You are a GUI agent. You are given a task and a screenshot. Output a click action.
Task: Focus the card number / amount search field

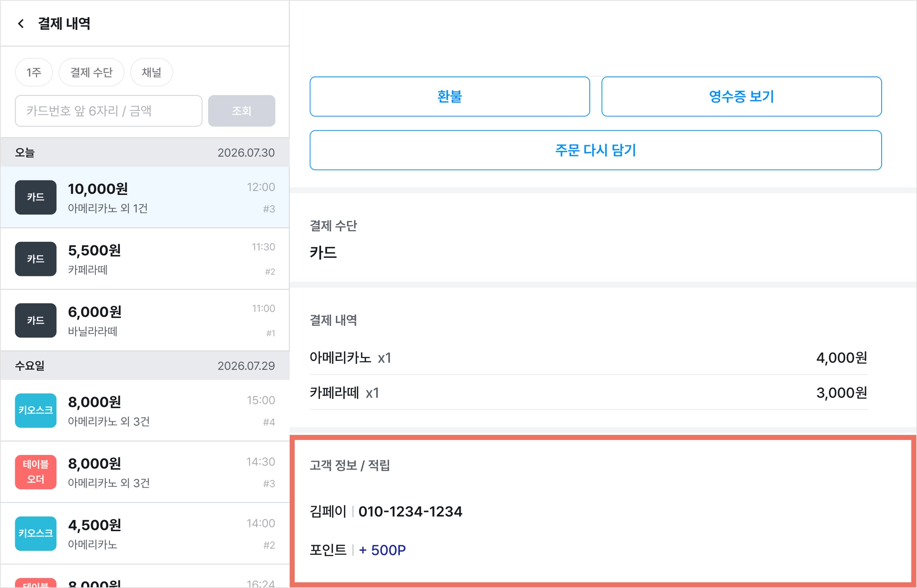[x=109, y=111]
